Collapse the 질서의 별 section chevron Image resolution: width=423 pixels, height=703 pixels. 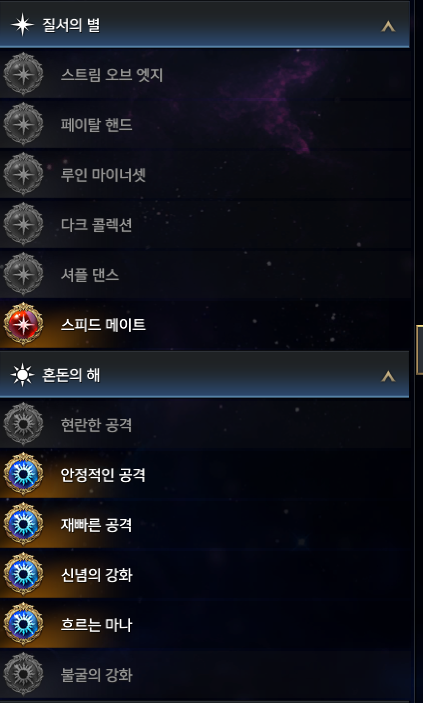[x=388, y=27]
